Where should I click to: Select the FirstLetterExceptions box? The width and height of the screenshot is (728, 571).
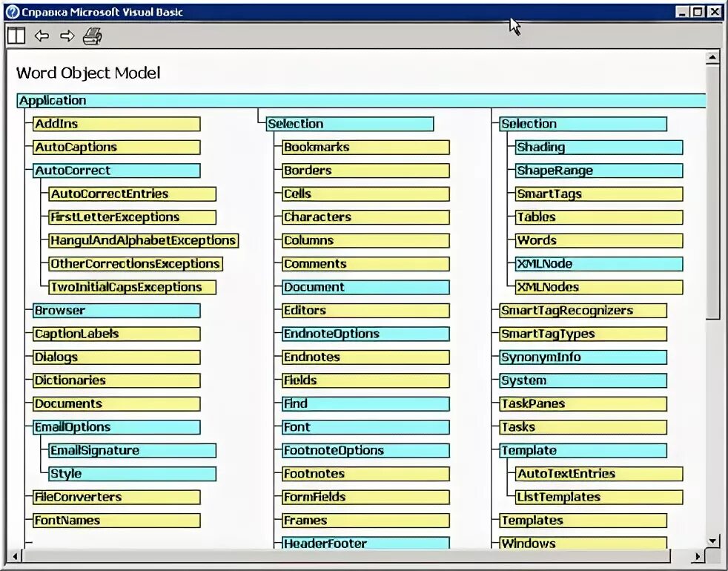[132, 217]
